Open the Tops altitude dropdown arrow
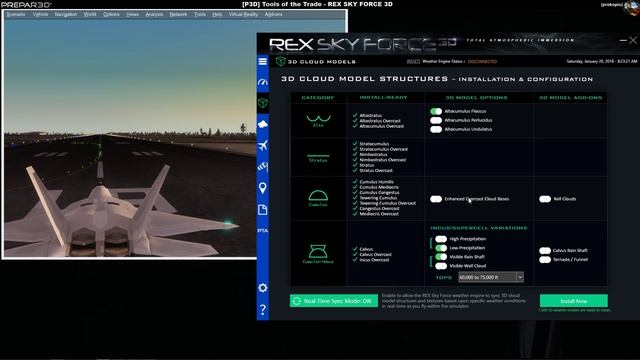Viewport: 640px width, 360px height. pyautogui.click(x=520, y=277)
